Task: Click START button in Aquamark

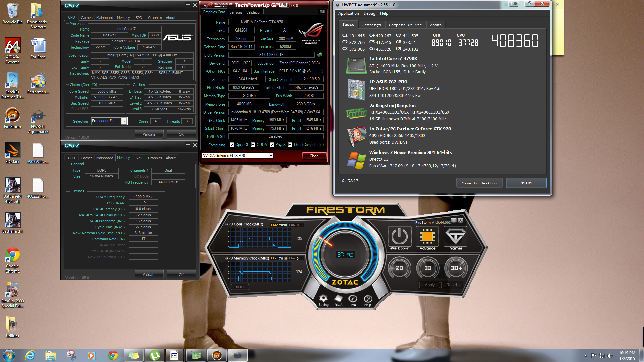Action: pos(526,183)
